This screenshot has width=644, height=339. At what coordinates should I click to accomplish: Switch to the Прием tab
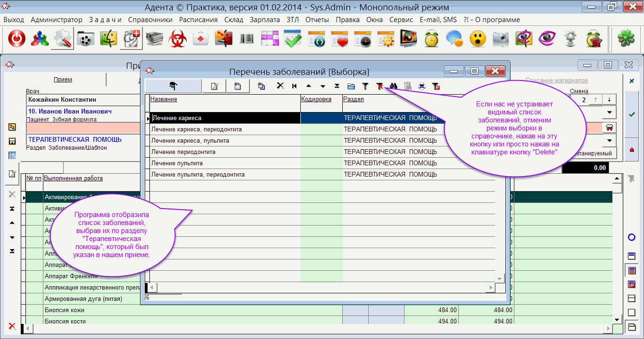coord(63,80)
